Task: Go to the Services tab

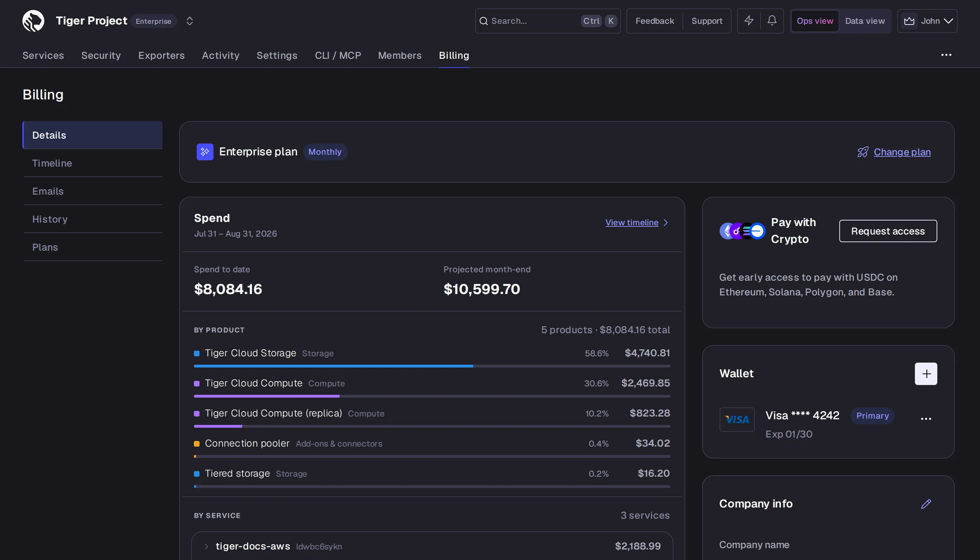Action: tap(43, 55)
